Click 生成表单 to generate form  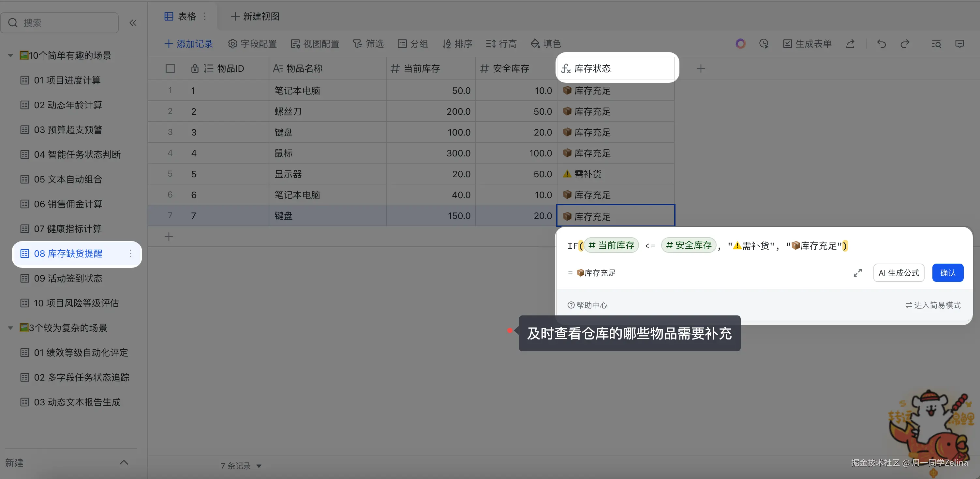coord(807,44)
